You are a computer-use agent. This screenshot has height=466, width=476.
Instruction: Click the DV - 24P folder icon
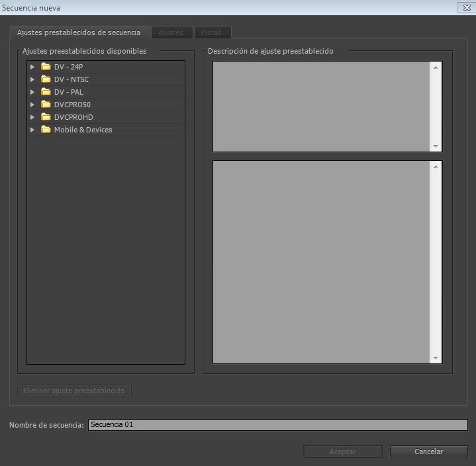tap(46, 67)
